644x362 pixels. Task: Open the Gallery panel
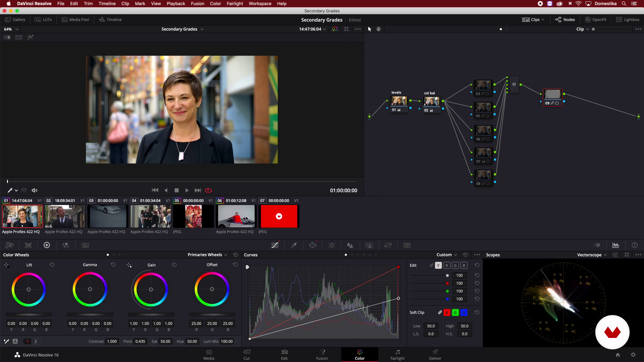point(15,19)
